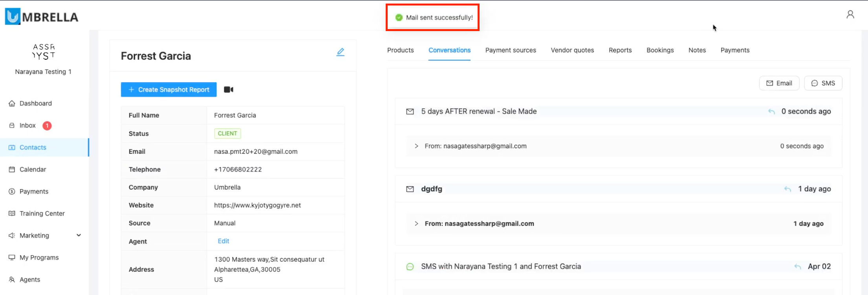Click the Umbrella logo
868x295 pixels.
pos(42,17)
